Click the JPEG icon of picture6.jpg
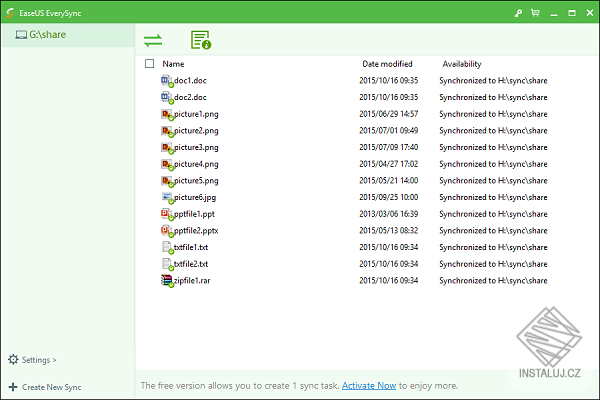 (167, 198)
